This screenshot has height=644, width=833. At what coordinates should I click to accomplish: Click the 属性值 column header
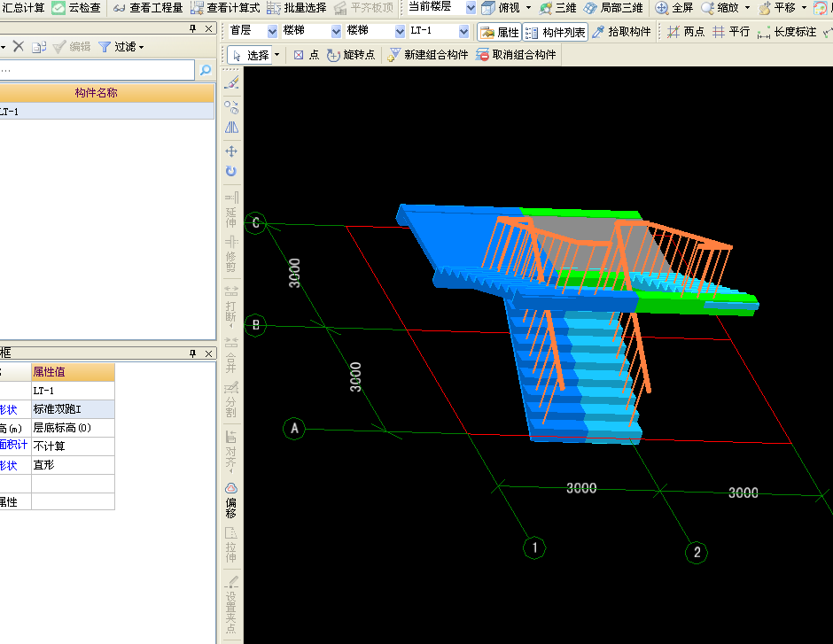pyautogui.click(x=73, y=372)
